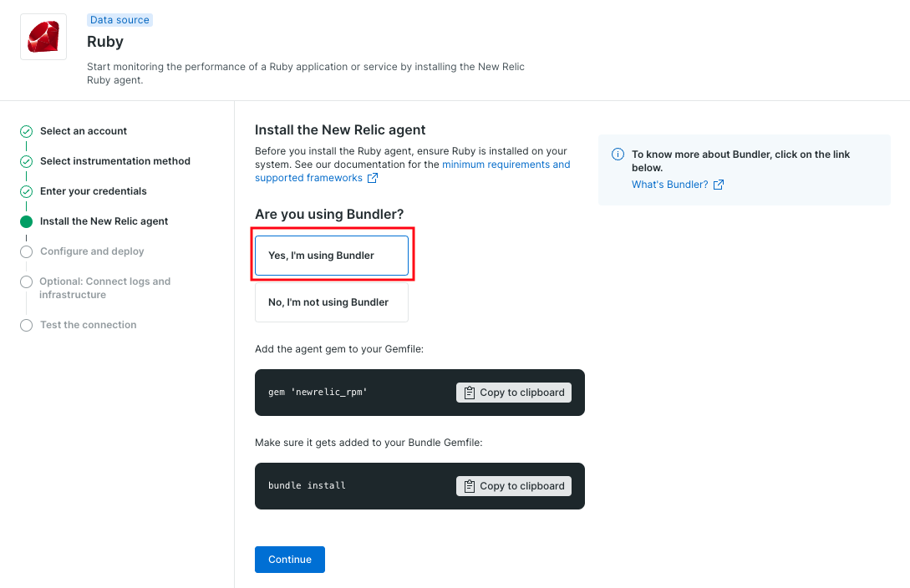
Task: Select Yes, I'm using Bundler
Action: [331, 256]
